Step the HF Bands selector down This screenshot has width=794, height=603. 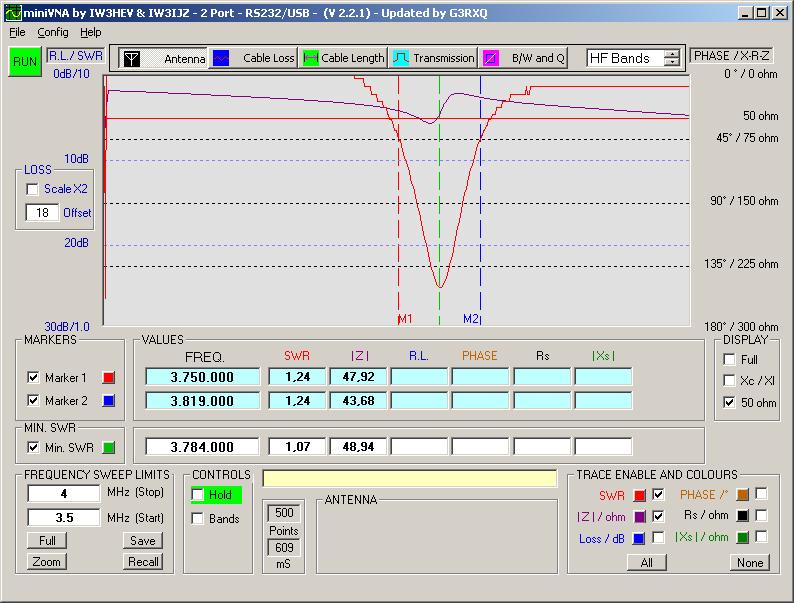click(x=672, y=63)
